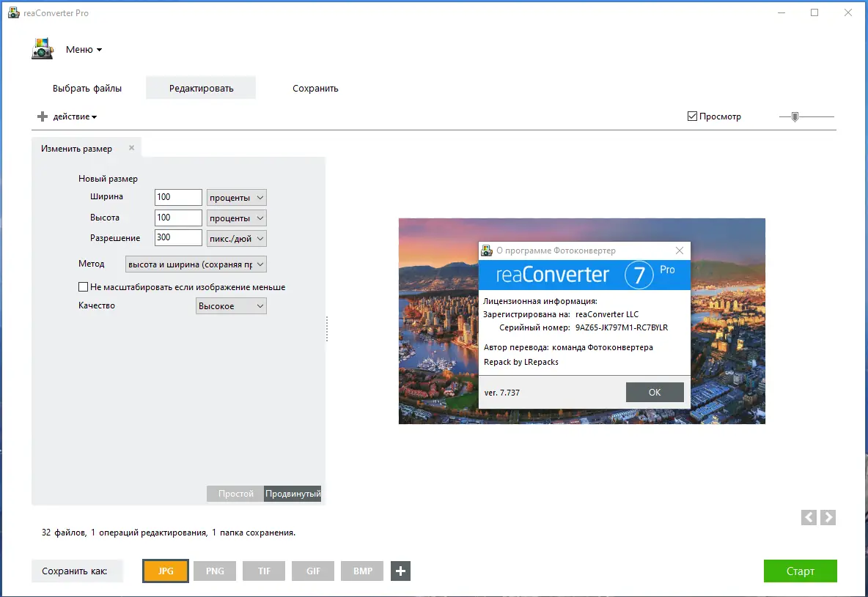Adjust the preview zoom slider handle

[795, 116]
